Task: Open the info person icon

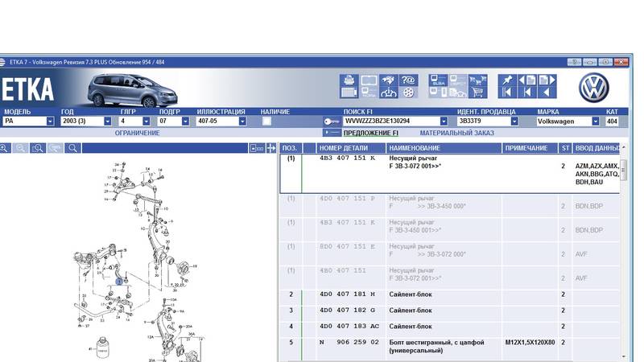Action: click(x=388, y=93)
